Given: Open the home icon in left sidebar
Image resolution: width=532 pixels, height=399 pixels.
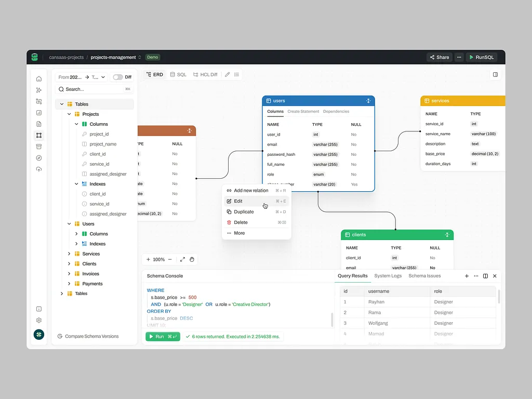Looking at the screenshot, I should tap(39, 79).
